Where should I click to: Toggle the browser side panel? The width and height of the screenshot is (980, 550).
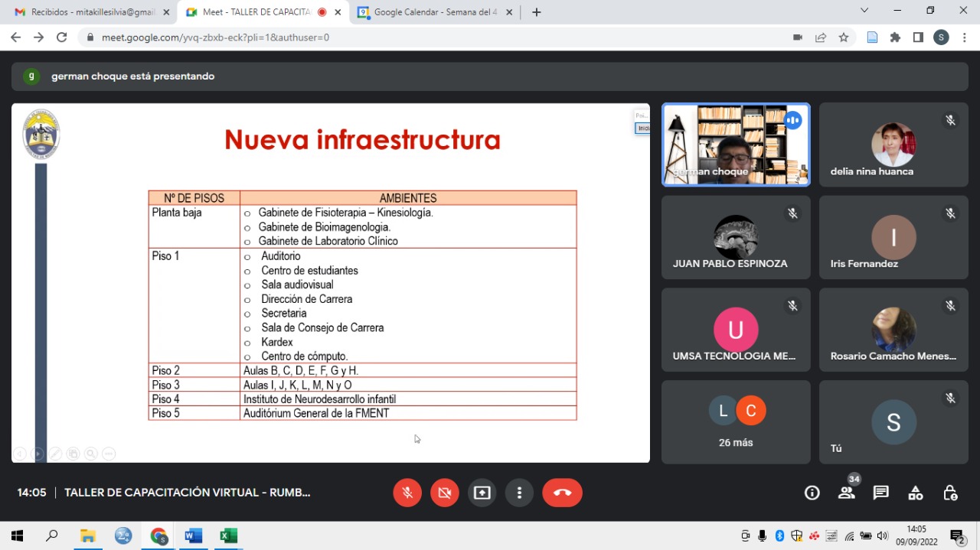pos(918,37)
